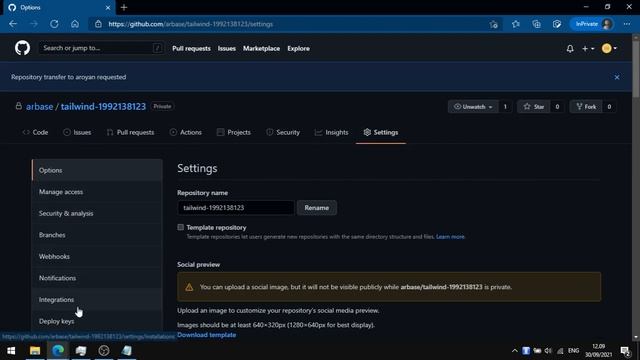Open the Windows Start menu
640x360 pixels.
11,351
